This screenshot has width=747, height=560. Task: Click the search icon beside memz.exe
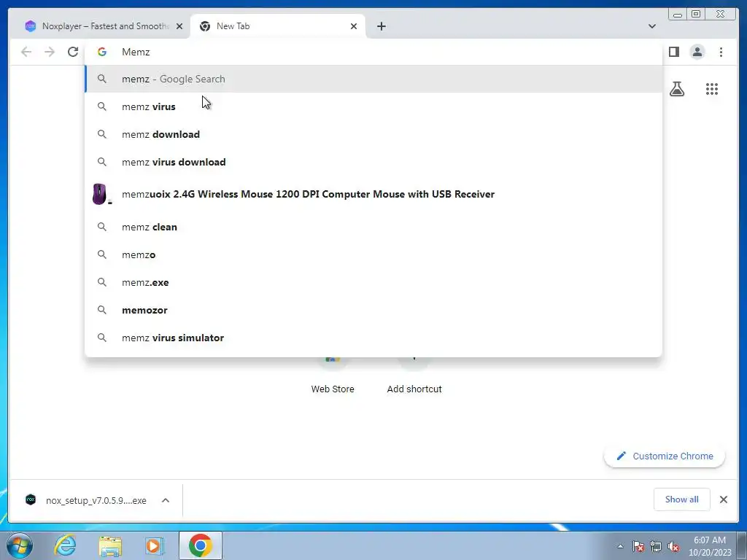102,282
